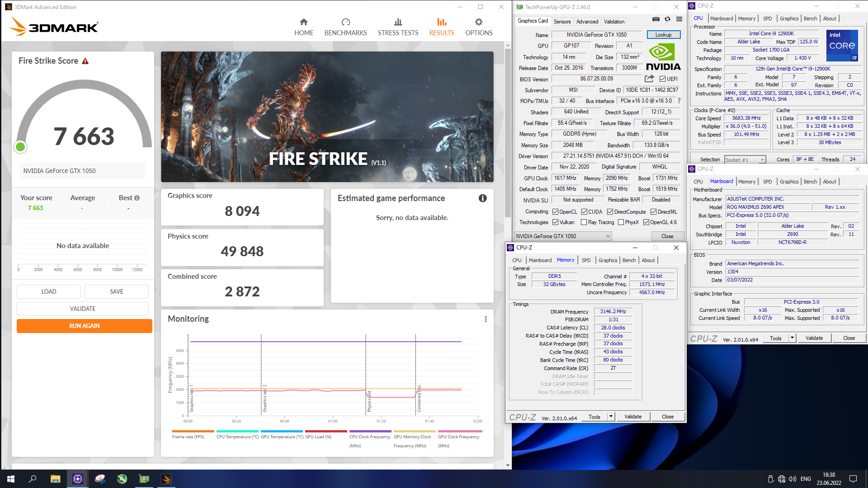Open Stress Tests in 3DMark
Image resolution: width=868 pixels, height=488 pixels.
(398, 27)
